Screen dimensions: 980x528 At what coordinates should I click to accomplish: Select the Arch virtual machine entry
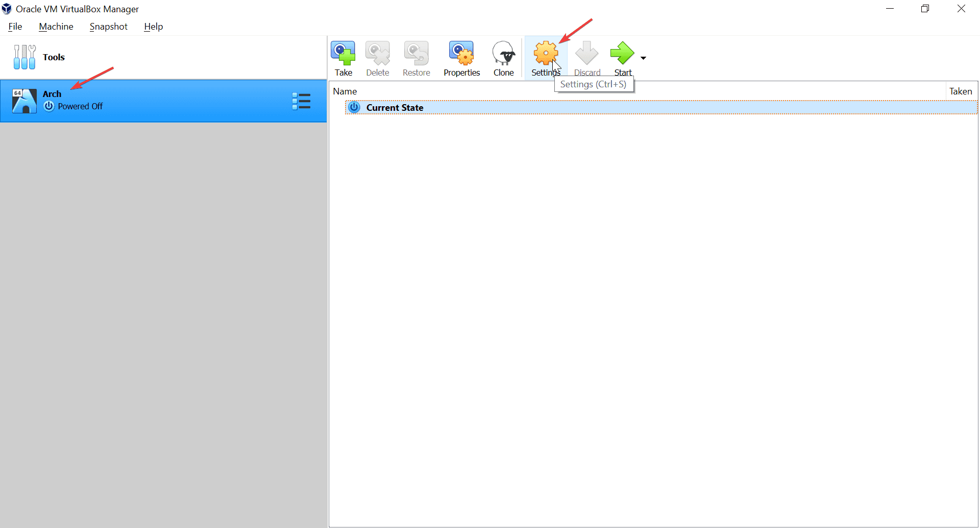pos(163,101)
